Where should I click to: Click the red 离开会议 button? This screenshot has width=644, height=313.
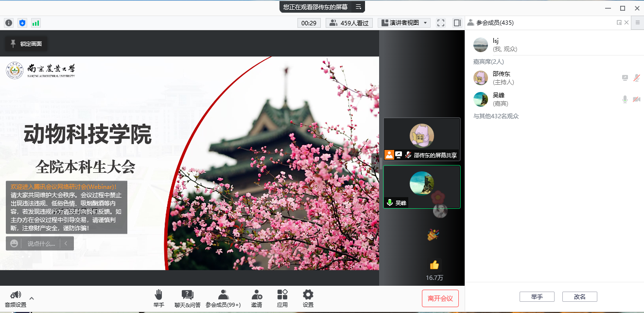pos(440,298)
